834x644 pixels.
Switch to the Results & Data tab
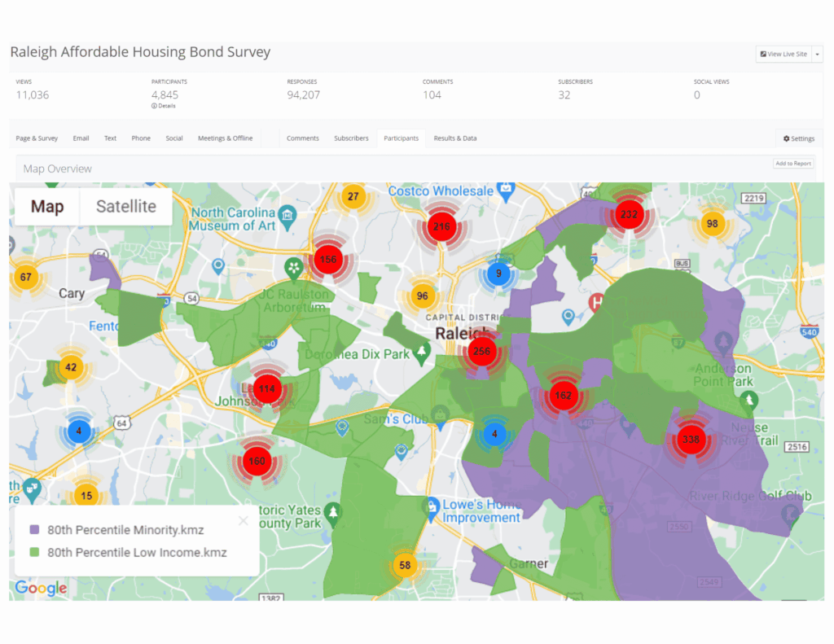454,138
